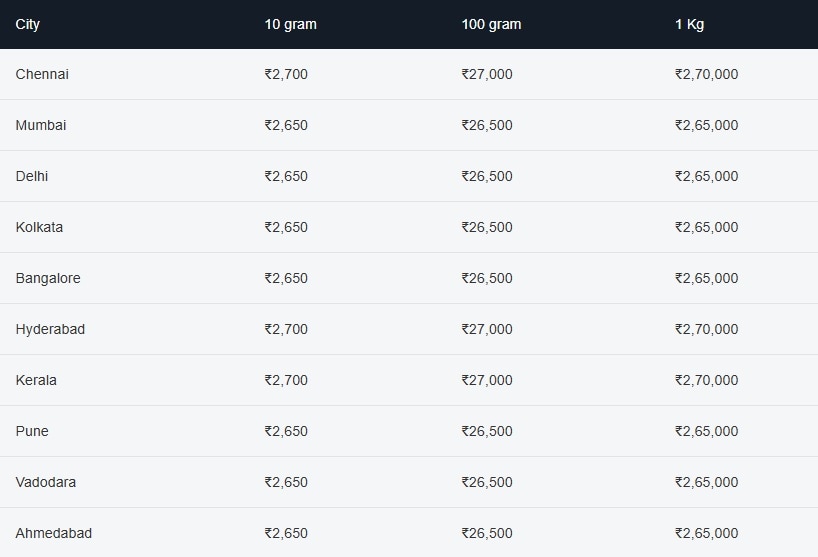Click the 10 gram column header
Image resolution: width=818 pixels, height=557 pixels.
click(x=291, y=25)
